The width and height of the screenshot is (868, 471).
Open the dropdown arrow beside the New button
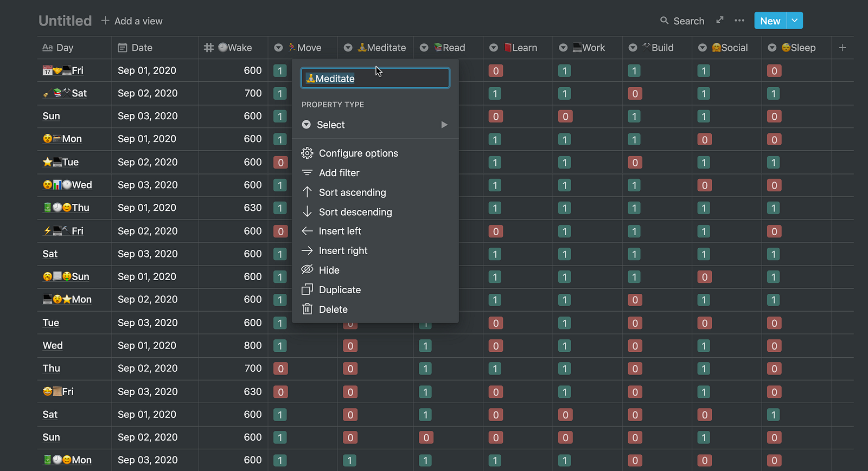pyautogui.click(x=794, y=21)
